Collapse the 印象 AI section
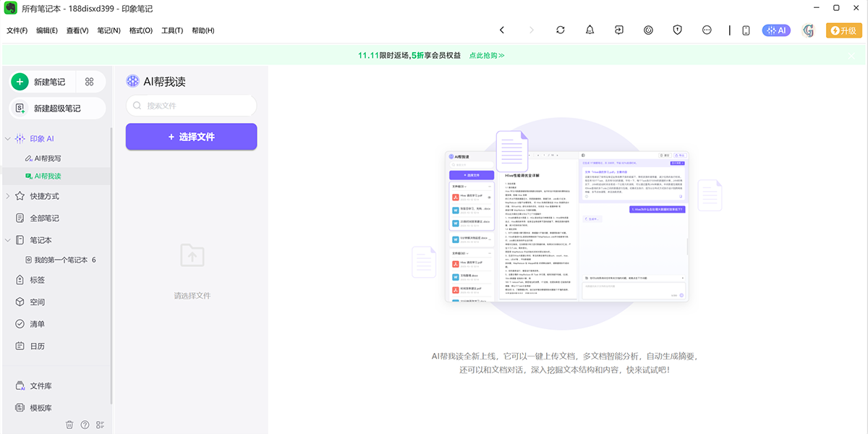 point(8,138)
